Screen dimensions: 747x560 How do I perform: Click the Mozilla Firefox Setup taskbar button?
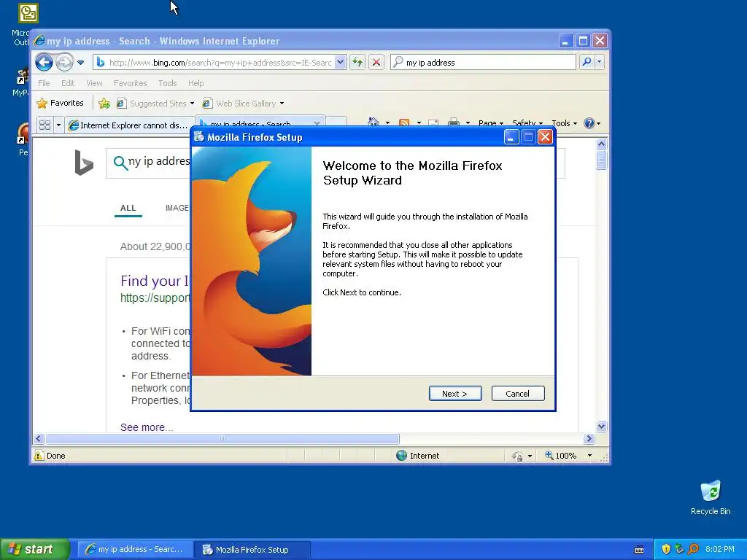pyautogui.click(x=252, y=550)
